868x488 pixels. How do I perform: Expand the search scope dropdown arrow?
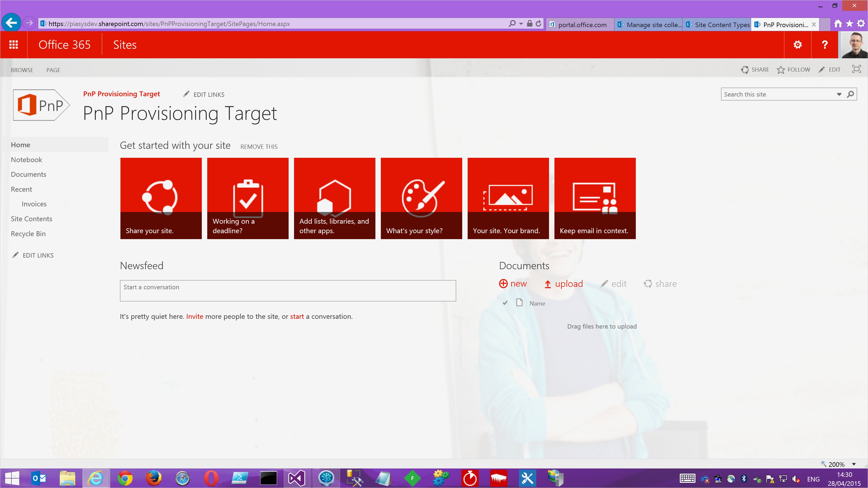point(839,94)
